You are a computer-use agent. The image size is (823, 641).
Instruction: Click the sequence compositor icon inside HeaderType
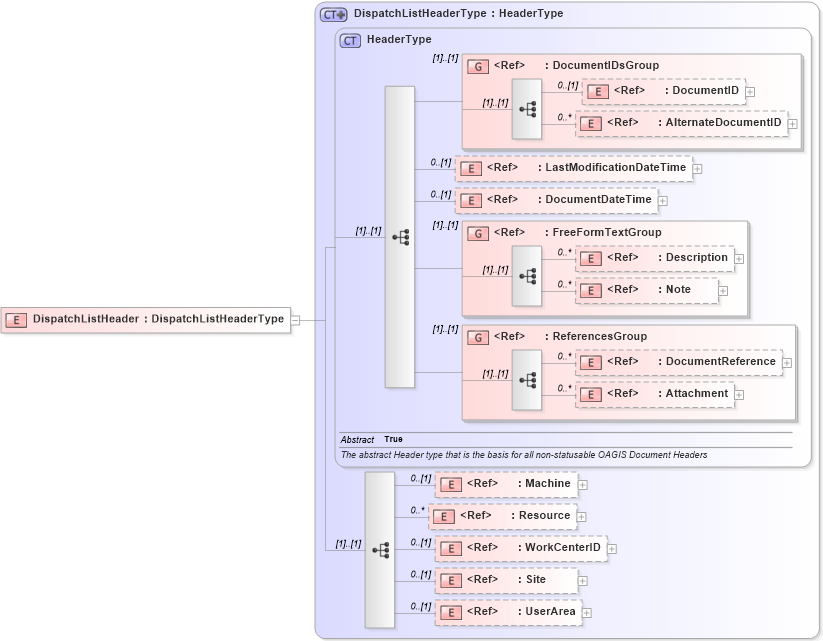(403, 235)
